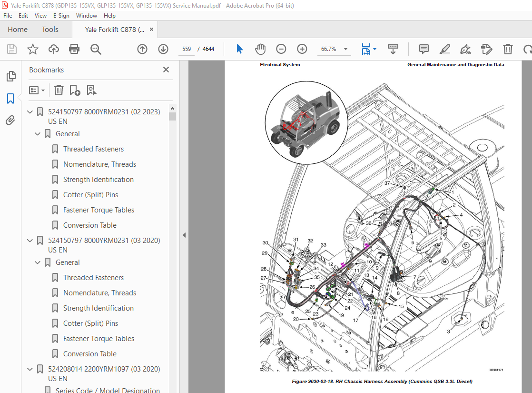Click the bookmarks scroll up arrow
This screenshot has width=532, height=393.
pos(172,109)
